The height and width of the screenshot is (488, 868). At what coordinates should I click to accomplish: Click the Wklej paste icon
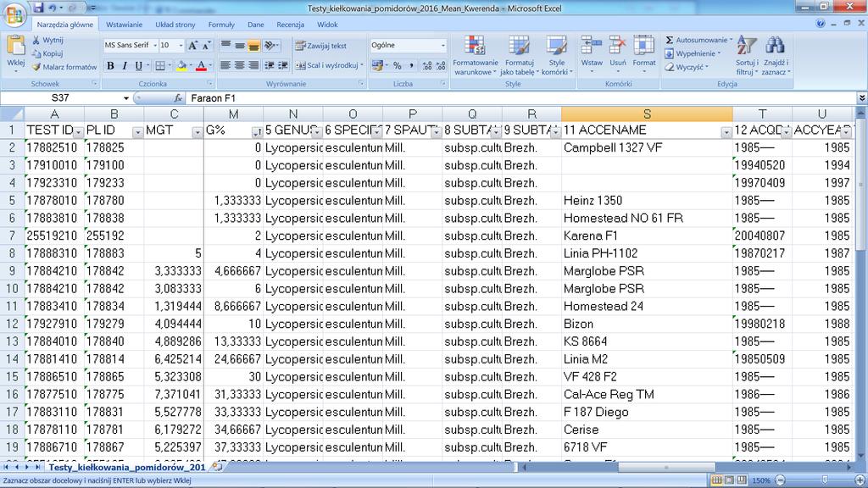(16, 47)
